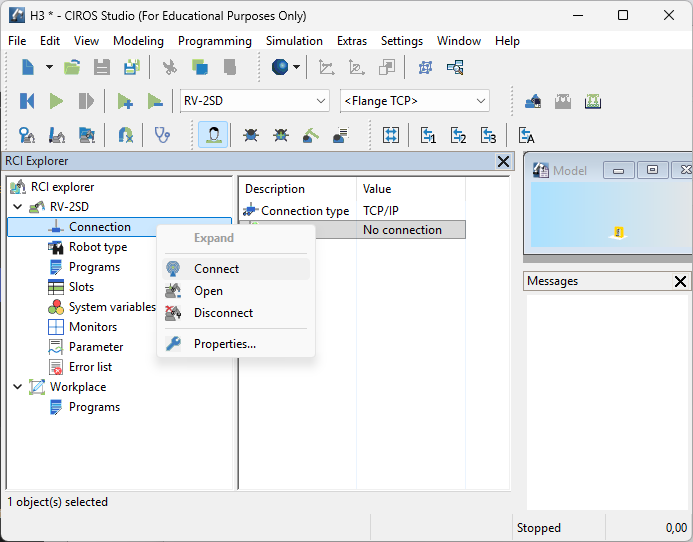
Task: Open the Settings menu
Action: coord(402,41)
